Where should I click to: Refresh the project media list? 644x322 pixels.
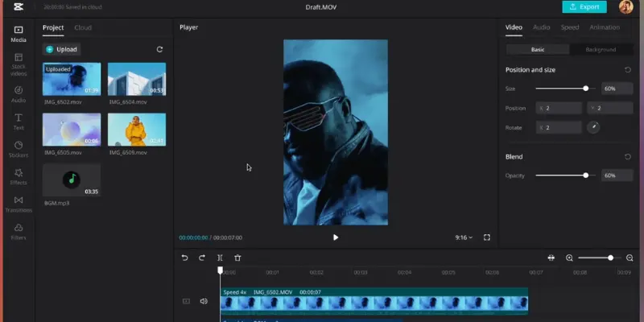pyautogui.click(x=159, y=49)
